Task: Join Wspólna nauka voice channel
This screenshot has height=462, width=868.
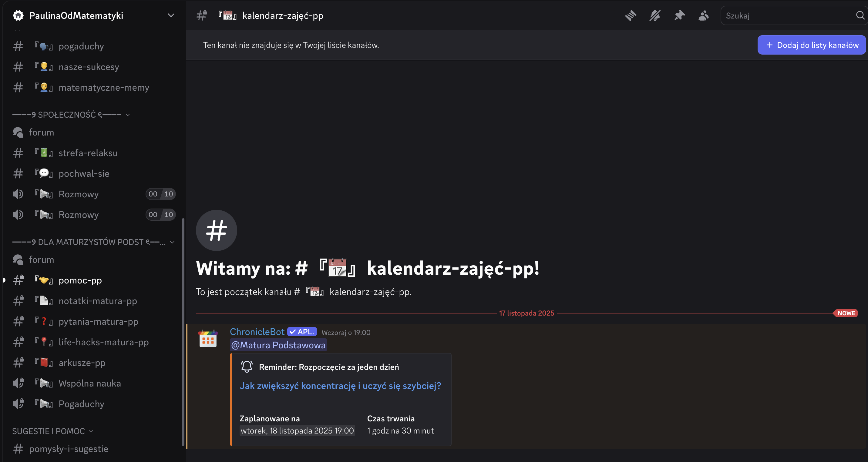Action: (89, 383)
